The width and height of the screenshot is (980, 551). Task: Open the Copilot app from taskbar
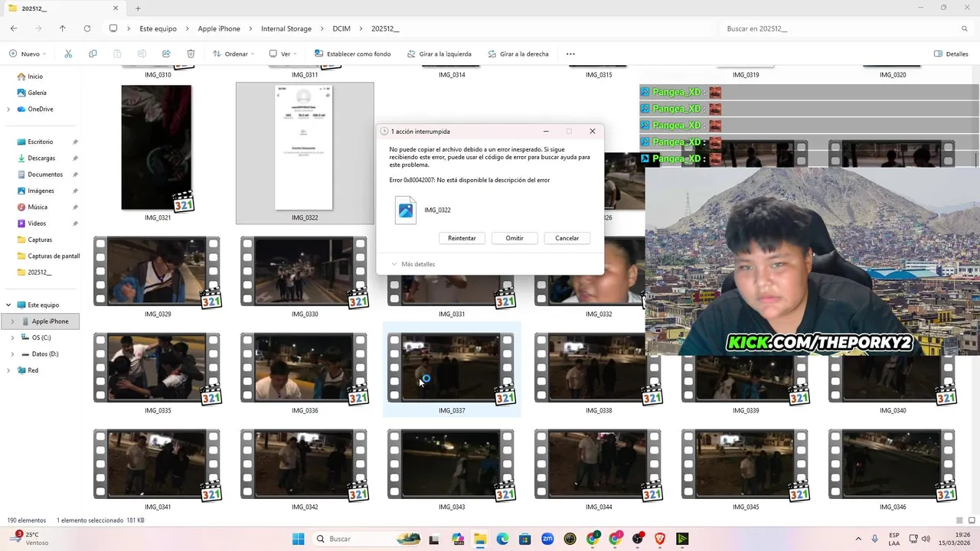tap(458, 539)
